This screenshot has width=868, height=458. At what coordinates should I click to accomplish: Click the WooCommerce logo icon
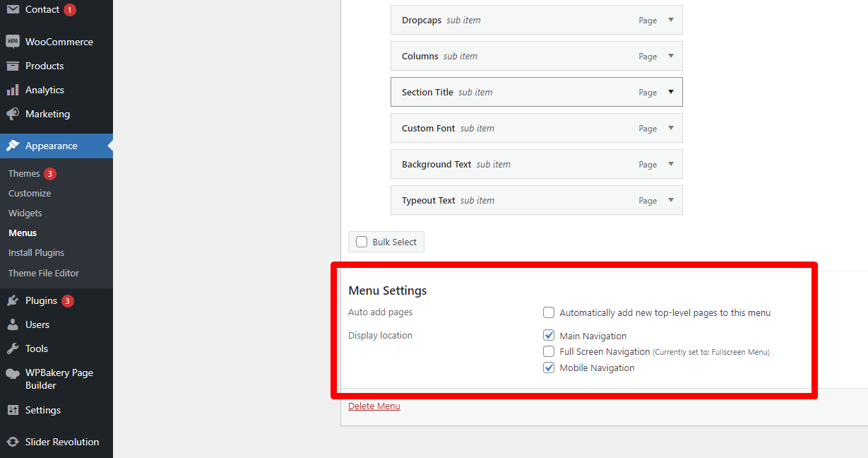[13, 42]
